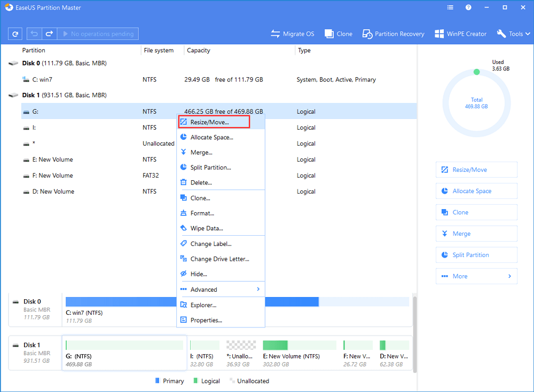Viewport: 534px width, 392px height.
Task: Select the D: New Volume row in list
Action: [219, 191]
